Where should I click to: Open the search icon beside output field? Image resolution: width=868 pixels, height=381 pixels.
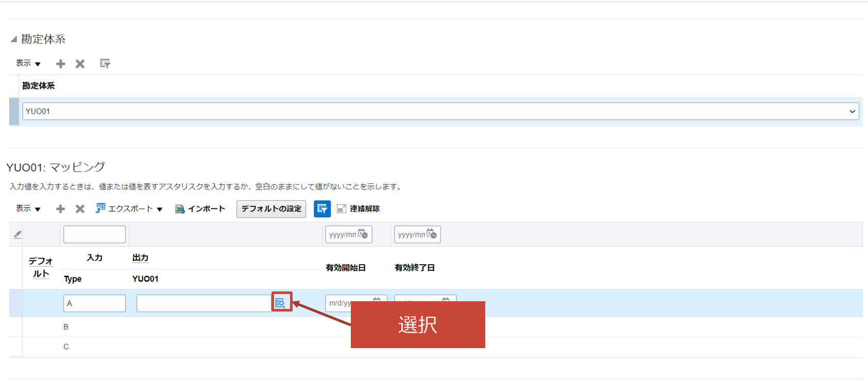[x=280, y=303]
